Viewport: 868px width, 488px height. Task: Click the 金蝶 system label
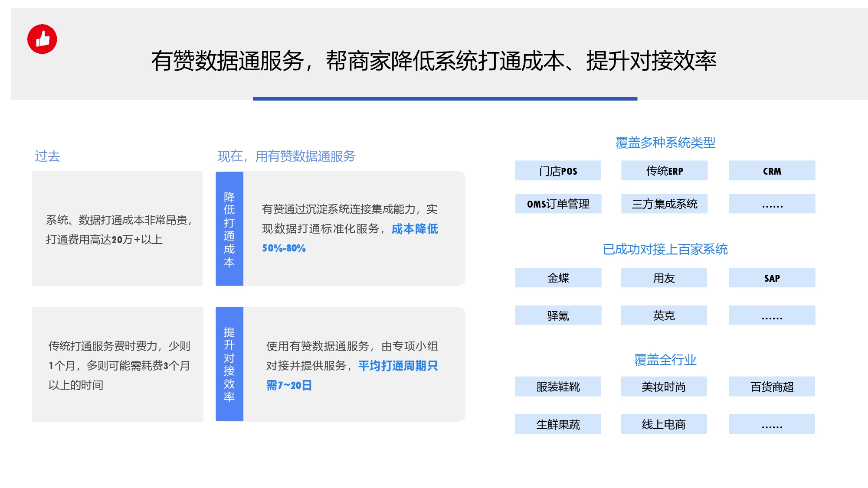[x=558, y=278]
